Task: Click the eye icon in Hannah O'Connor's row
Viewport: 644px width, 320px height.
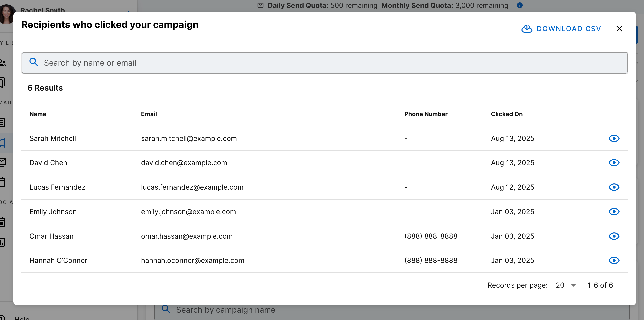Action: tap(614, 260)
